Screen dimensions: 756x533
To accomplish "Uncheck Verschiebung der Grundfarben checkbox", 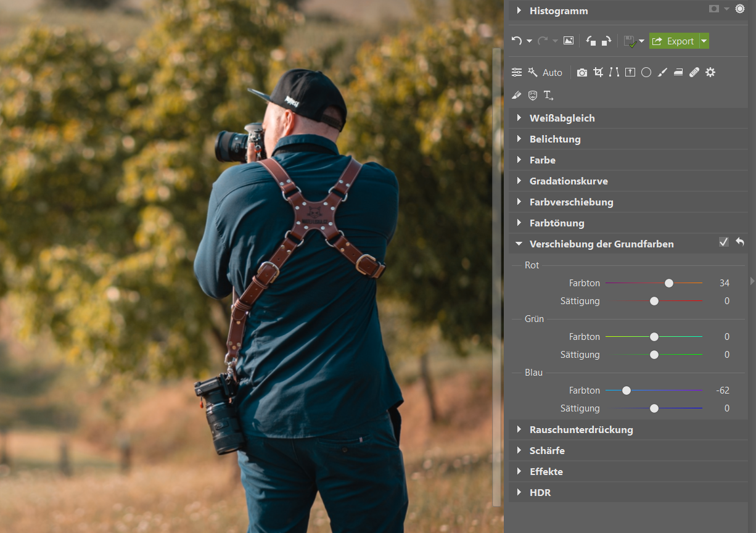I will point(724,242).
